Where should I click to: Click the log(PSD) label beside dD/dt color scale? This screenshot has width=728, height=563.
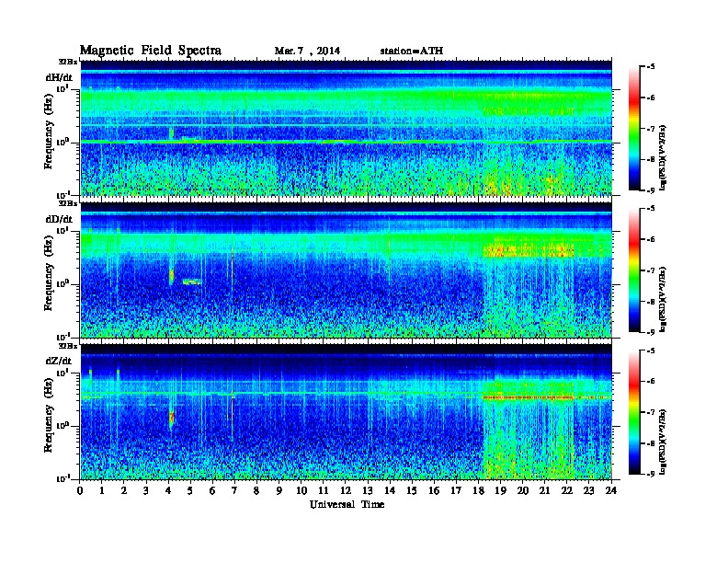pos(664,299)
